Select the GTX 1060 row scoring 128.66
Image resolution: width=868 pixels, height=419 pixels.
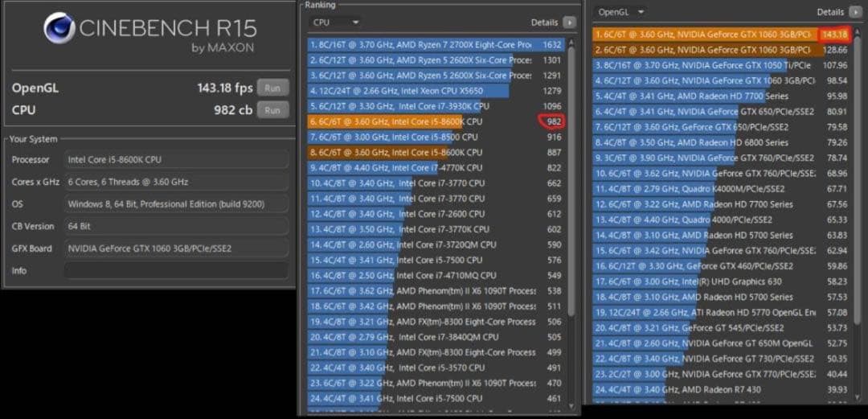tap(721, 50)
